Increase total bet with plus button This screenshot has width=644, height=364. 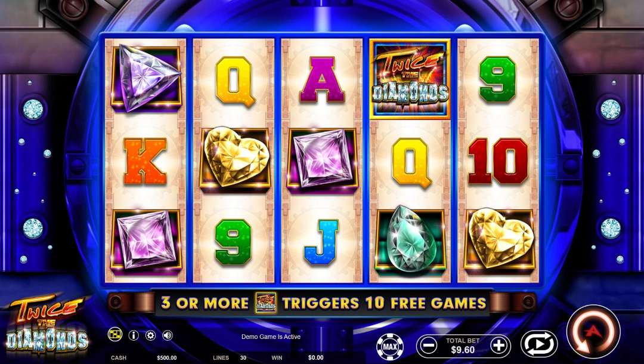click(x=499, y=346)
